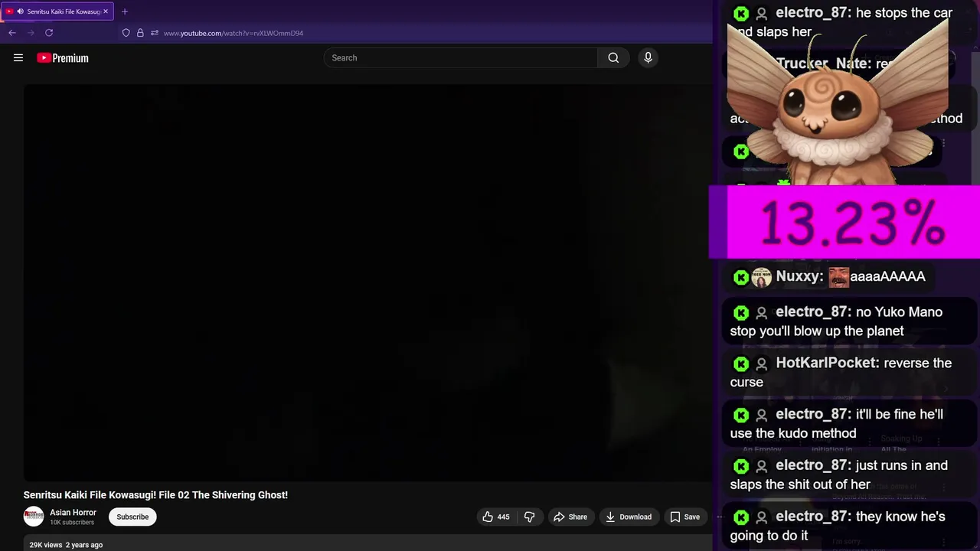Click the video title text
Viewport: 980px width, 551px height.
(155, 495)
